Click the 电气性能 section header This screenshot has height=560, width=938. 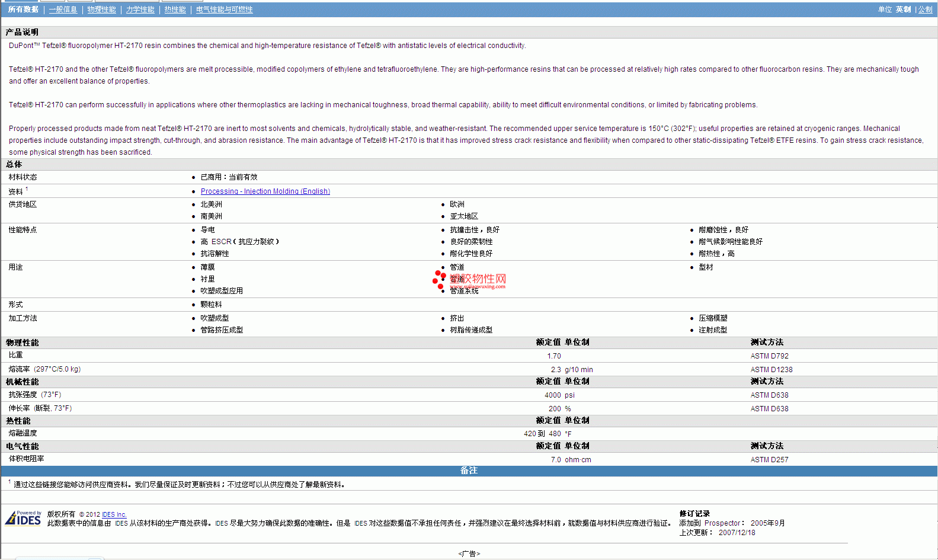click(x=22, y=447)
